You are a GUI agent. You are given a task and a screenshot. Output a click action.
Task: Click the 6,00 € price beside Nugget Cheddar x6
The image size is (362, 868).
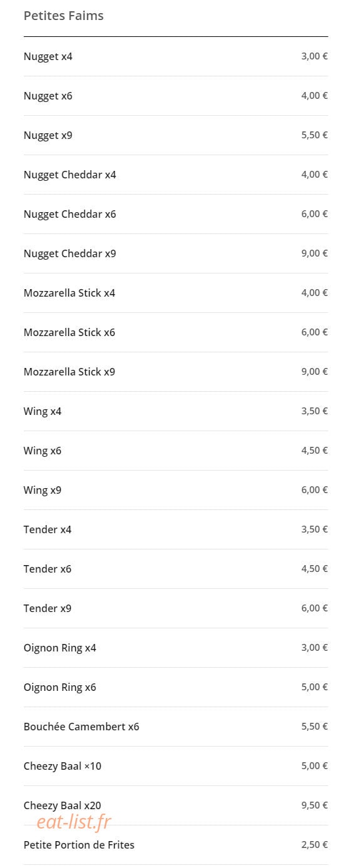point(314,214)
